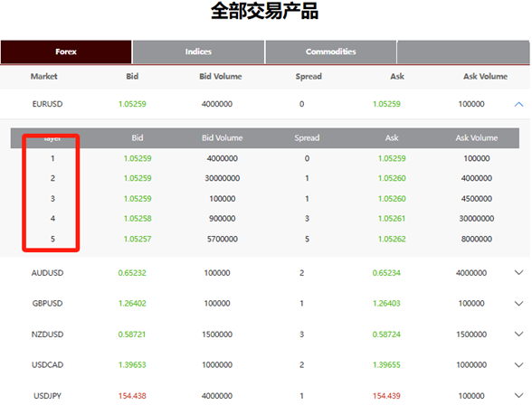Switch to the Indices tab

[x=198, y=52]
